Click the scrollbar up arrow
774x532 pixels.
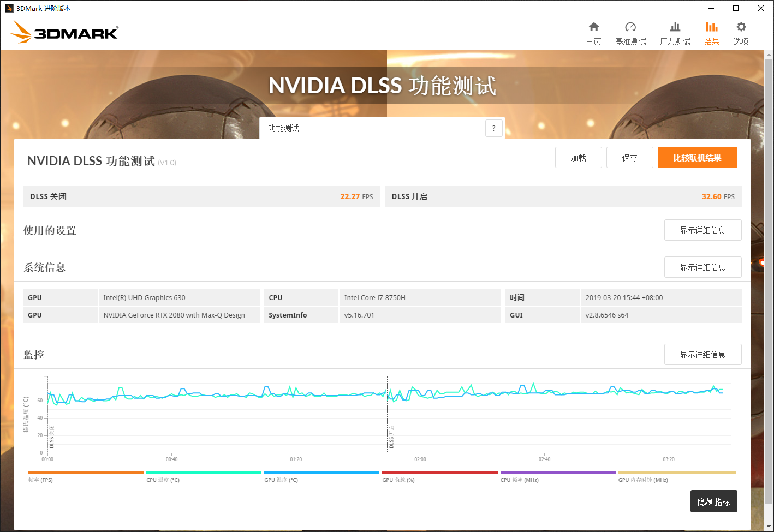point(769,55)
